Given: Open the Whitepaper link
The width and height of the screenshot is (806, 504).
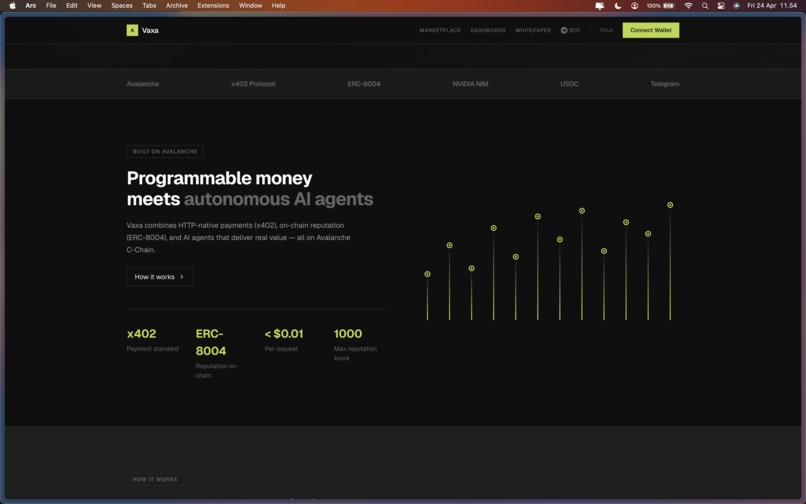Looking at the screenshot, I should (x=533, y=30).
